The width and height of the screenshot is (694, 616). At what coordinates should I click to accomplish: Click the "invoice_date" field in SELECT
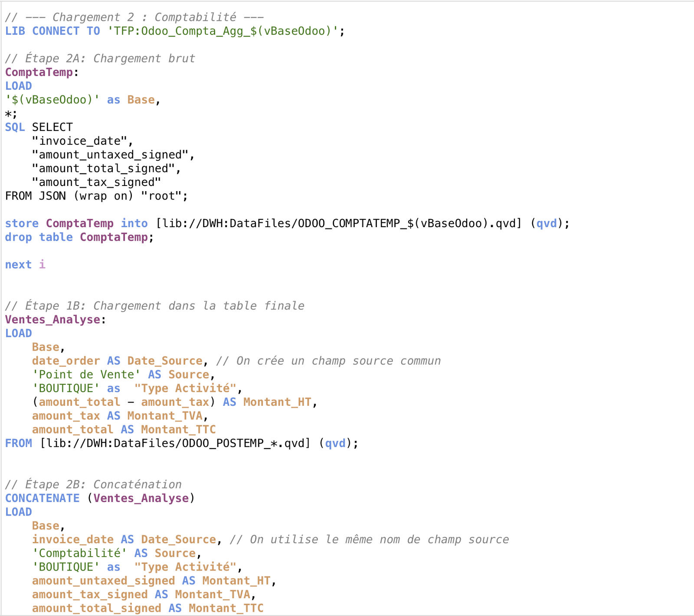coord(82,141)
